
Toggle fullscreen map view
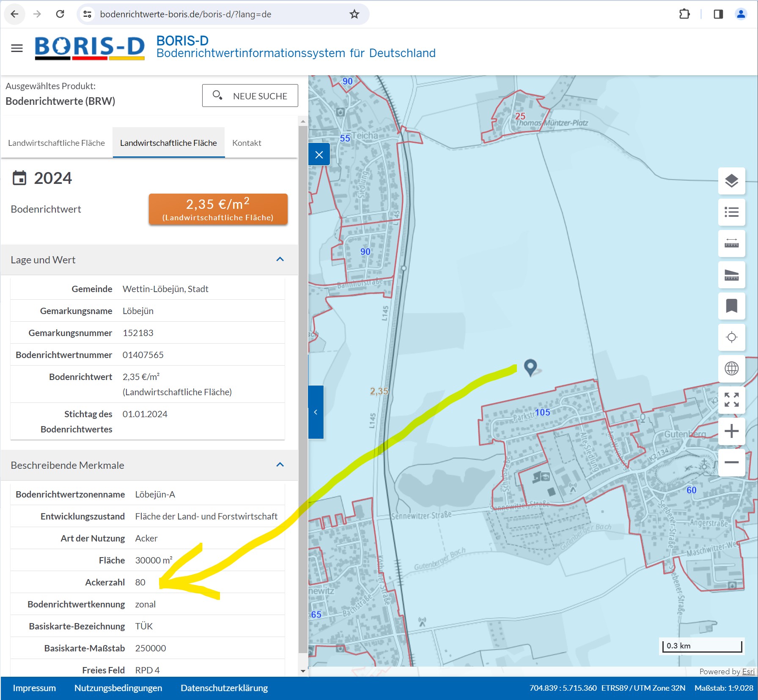(x=731, y=400)
